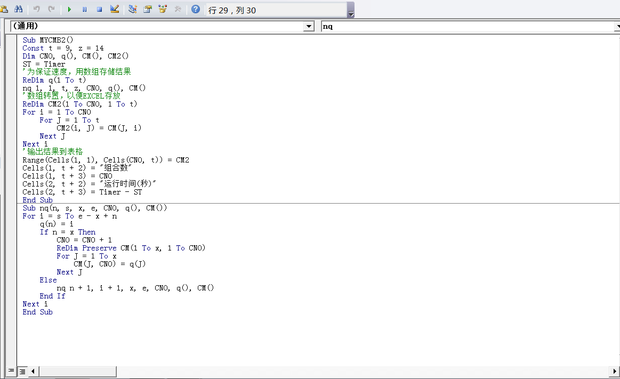
Task: Click the comment line mentioning EXCEL存放
Action: (x=72, y=96)
